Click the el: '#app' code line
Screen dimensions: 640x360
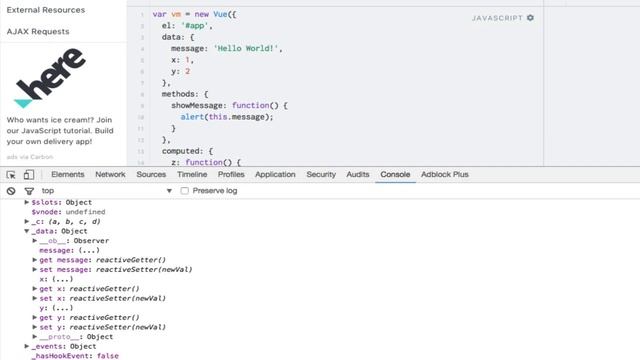coord(187,25)
